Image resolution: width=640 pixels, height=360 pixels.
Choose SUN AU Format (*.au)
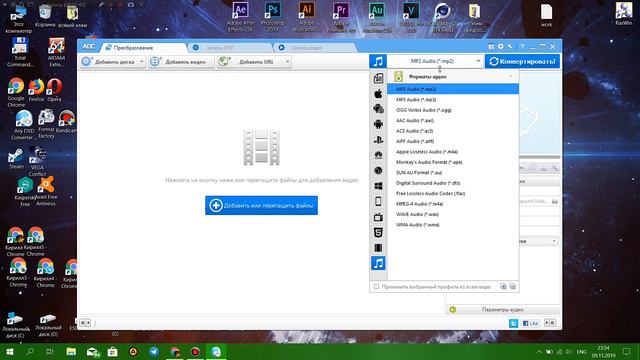coord(453,172)
